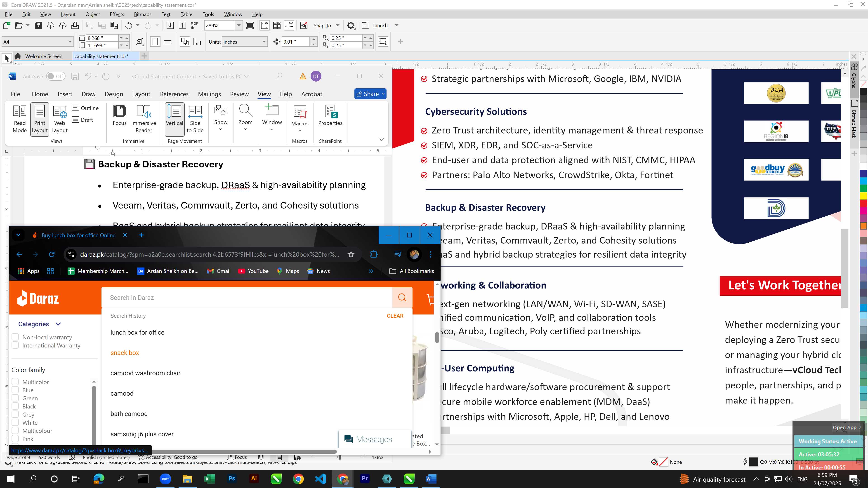The height and width of the screenshot is (488, 868).
Task: Open the Gmail bookmark
Action: (x=219, y=271)
